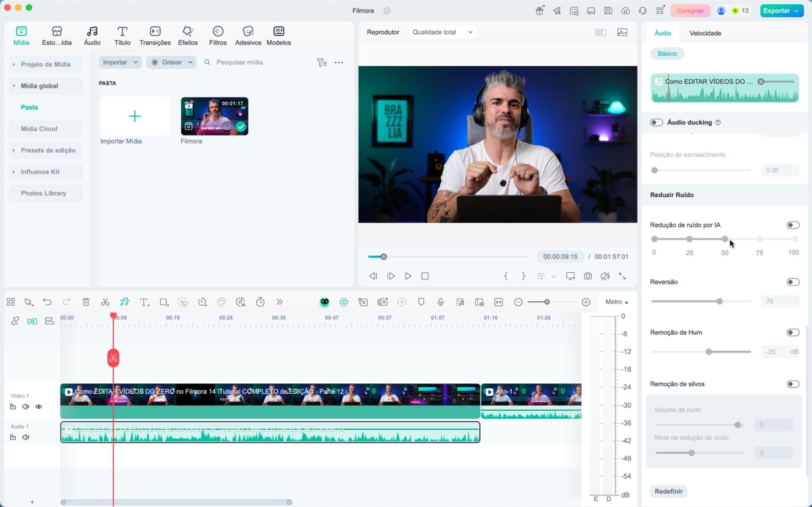Click the stopwatch duration icon in timeline toolbar
This screenshot has width=812, height=507.
[260, 302]
